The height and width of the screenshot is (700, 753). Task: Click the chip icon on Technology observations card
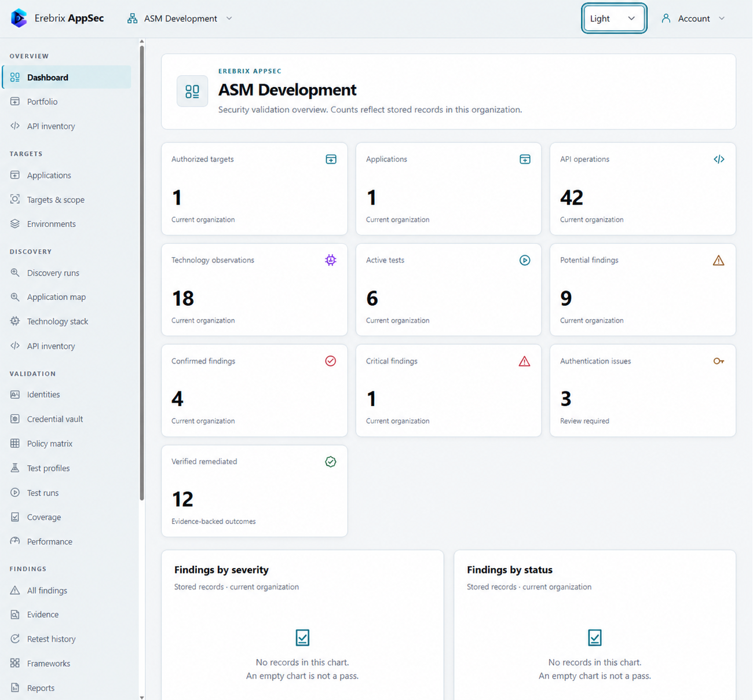click(x=331, y=260)
